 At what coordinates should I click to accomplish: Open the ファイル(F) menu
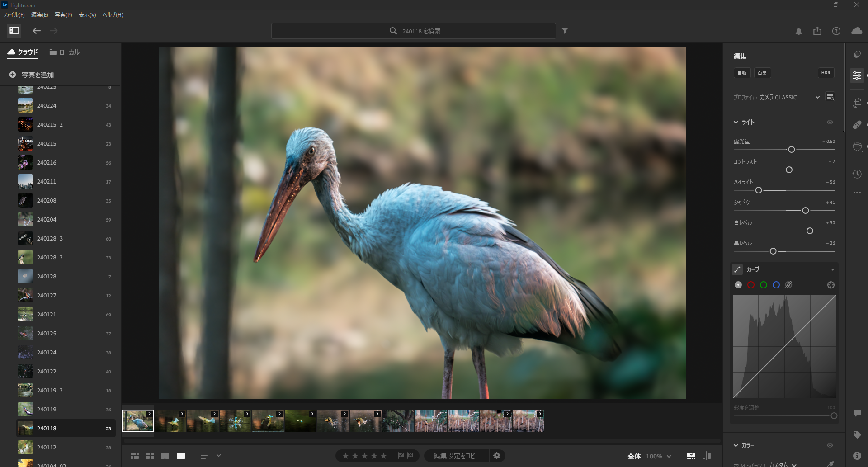pyautogui.click(x=14, y=15)
